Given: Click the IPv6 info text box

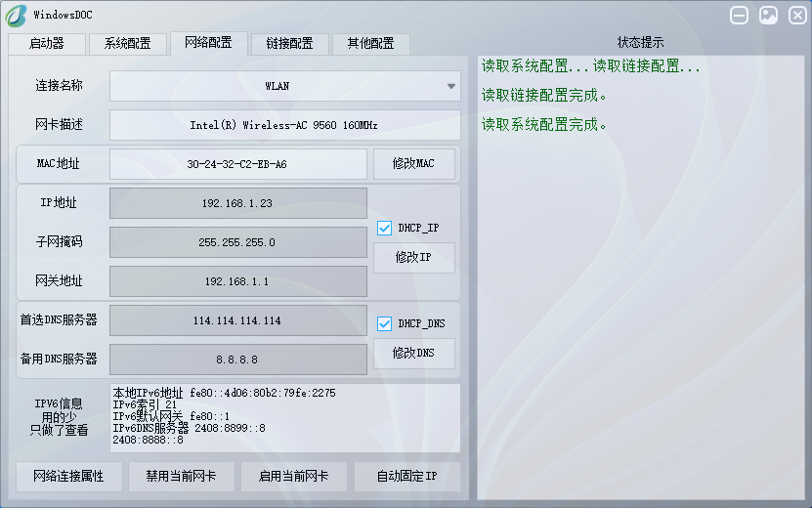Looking at the screenshot, I should pos(284,418).
